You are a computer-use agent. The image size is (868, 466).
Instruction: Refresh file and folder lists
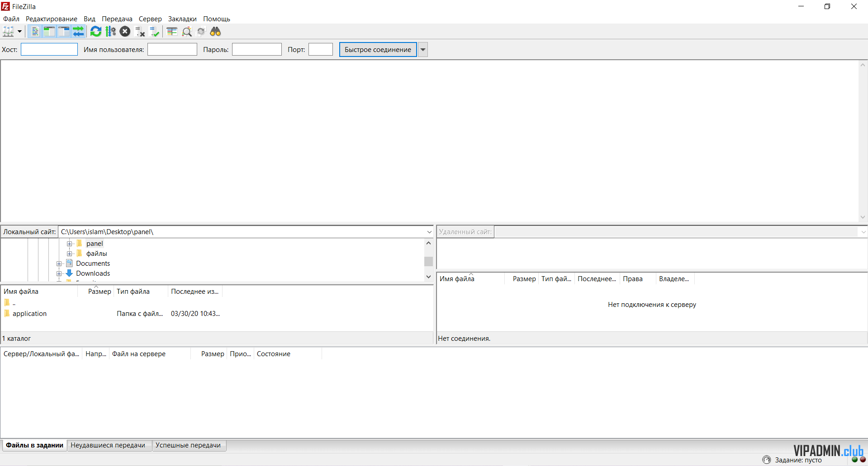(96, 32)
